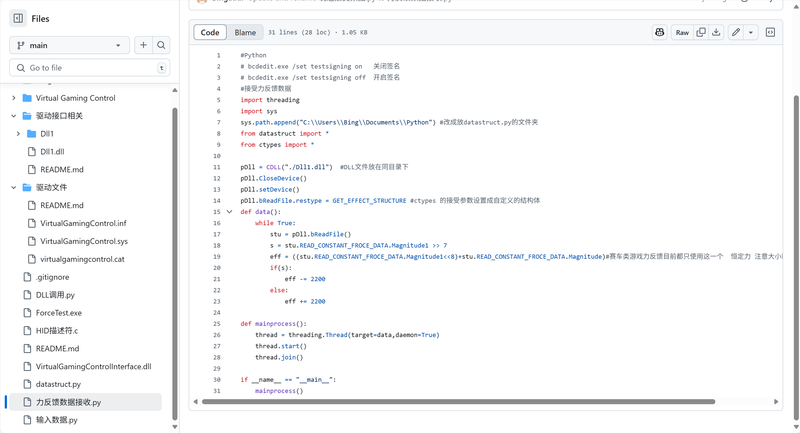This screenshot has width=800, height=433.
Task: Click line number 31
Action: 217,391
